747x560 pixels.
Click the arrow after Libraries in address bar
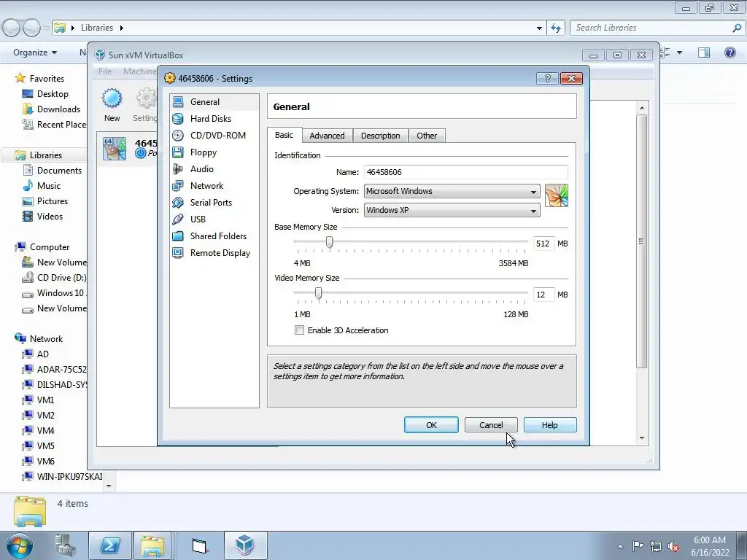coord(122,28)
